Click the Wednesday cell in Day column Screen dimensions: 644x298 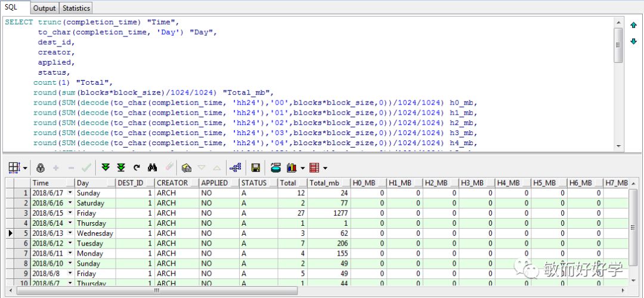(95, 233)
